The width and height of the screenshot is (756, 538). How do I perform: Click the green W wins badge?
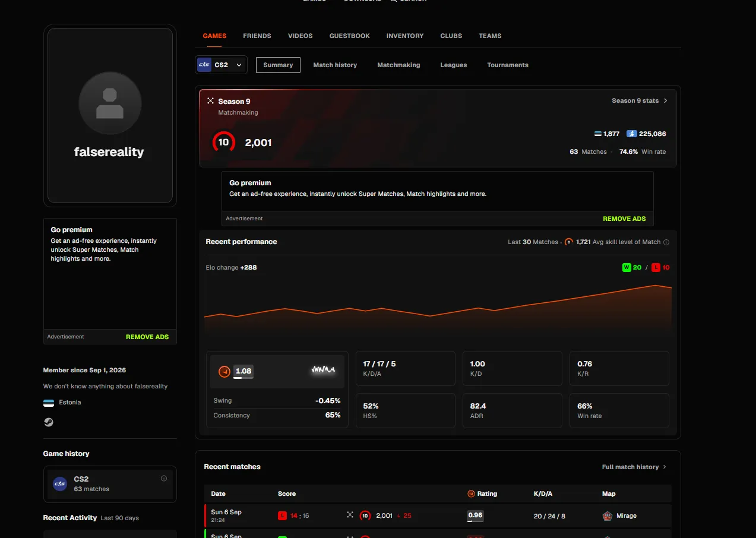click(x=626, y=268)
